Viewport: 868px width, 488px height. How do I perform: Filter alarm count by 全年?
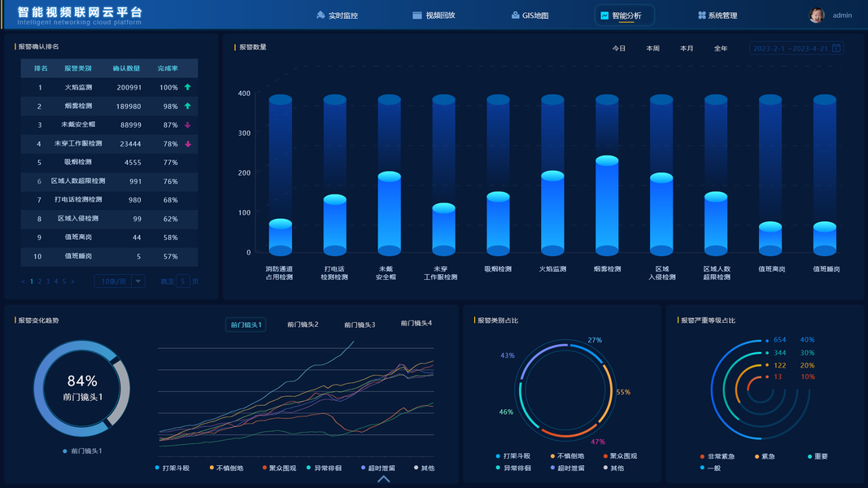tap(720, 49)
